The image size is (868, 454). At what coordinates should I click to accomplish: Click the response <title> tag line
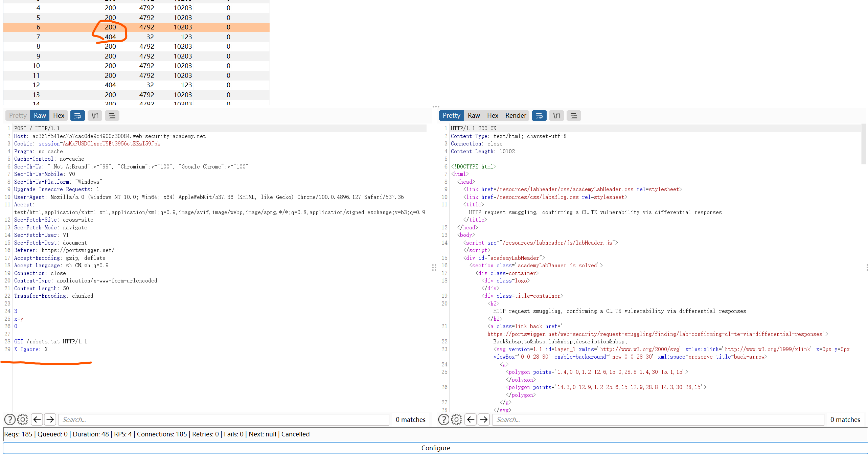tap(474, 204)
